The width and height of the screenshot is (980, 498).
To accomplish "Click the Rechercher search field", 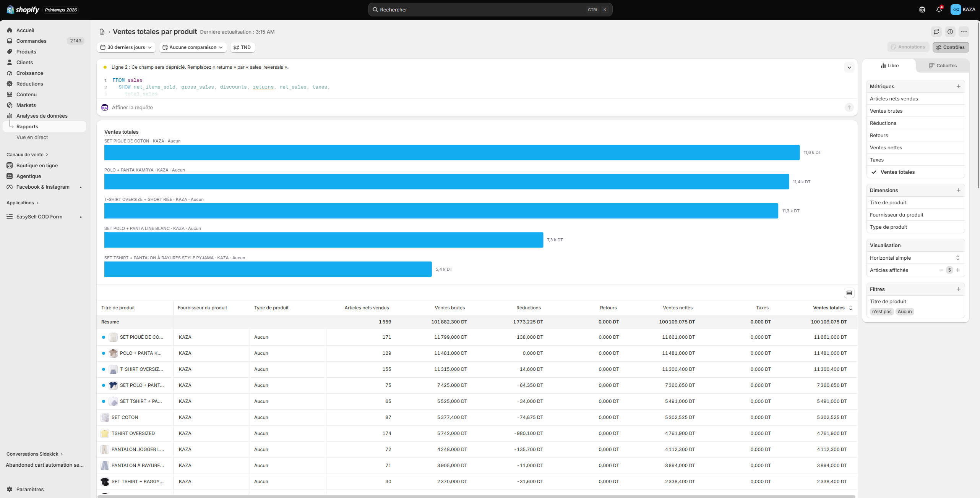I will coord(490,10).
